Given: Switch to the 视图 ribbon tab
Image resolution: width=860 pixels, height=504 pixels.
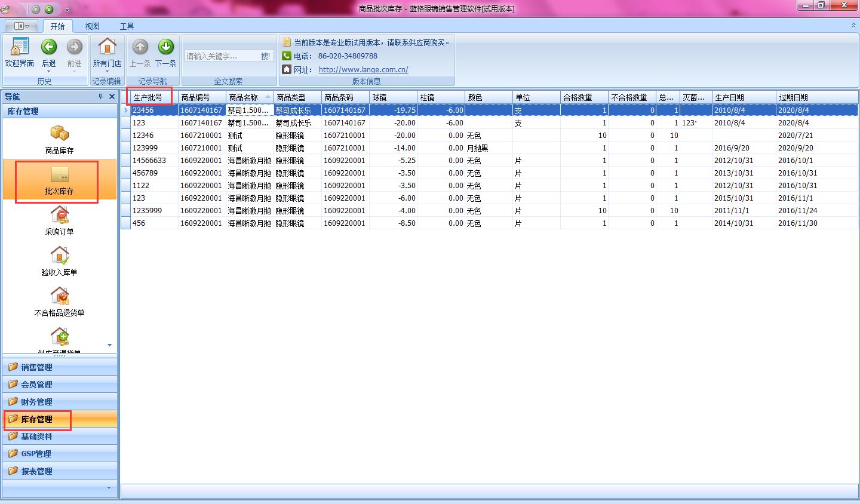Looking at the screenshot, I should pos(92,26).
